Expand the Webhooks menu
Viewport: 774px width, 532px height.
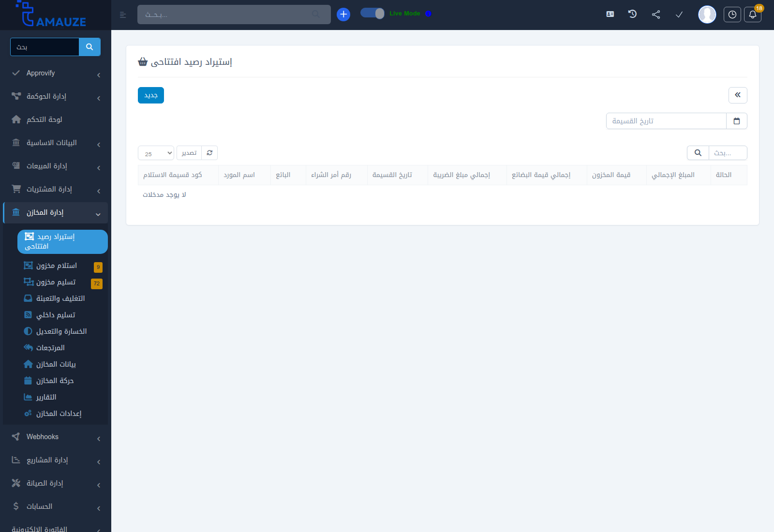click(56, 437)
